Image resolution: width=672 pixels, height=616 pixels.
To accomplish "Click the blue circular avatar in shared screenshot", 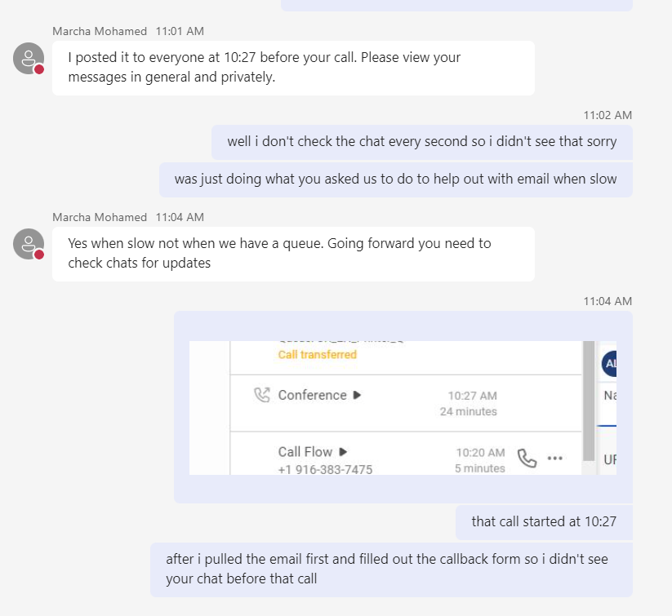I will 609,364.
